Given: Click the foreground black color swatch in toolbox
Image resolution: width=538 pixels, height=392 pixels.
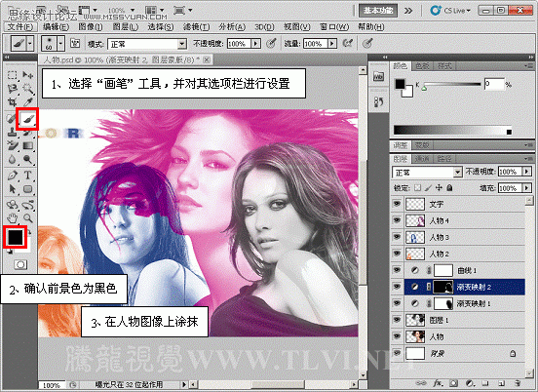Looking at the screenshot, I should point(15,237).
